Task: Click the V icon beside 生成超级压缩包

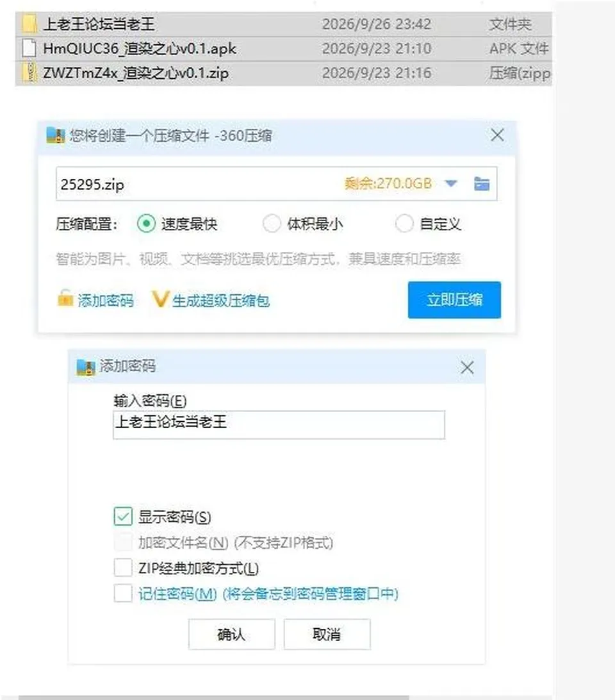Action: pyautogui.click(x=160, y=299)
